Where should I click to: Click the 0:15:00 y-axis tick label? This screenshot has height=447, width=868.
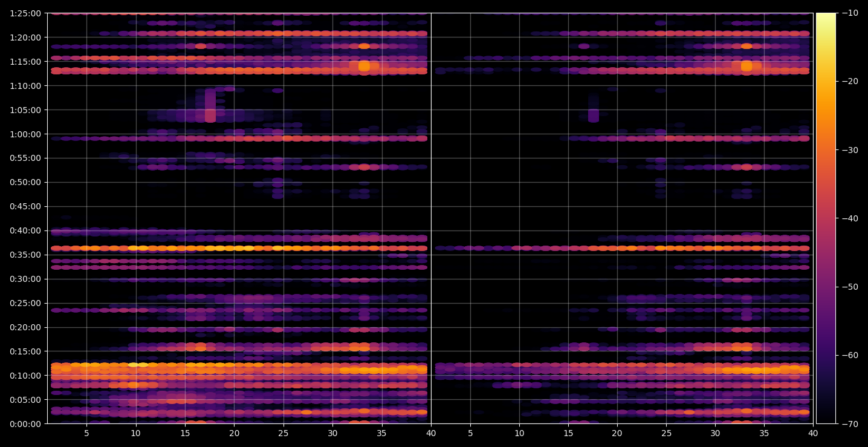pos(25,351)
